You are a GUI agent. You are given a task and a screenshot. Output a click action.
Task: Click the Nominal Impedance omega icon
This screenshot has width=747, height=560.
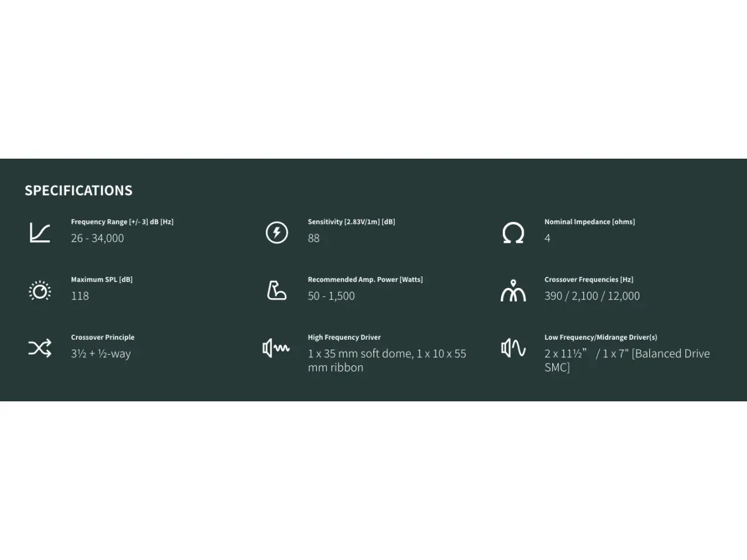[x=513, y=233]
